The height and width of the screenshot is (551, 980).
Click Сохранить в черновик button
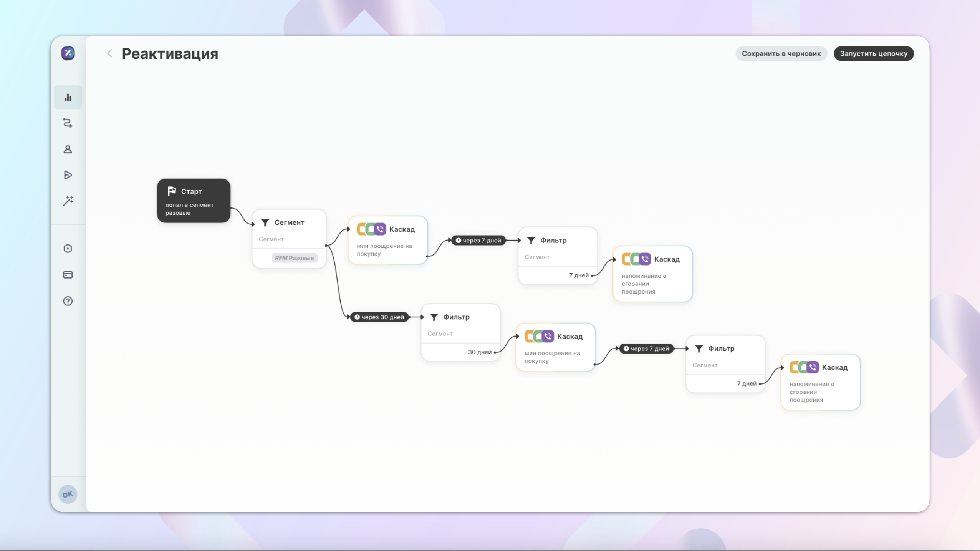[x=781, y=53]
